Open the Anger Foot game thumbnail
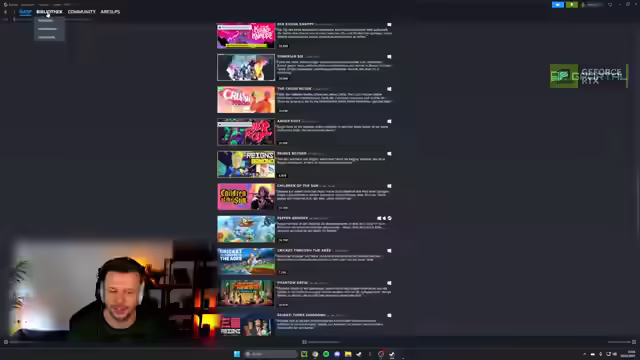Viewport: 640px width, 360px height. 246,132
